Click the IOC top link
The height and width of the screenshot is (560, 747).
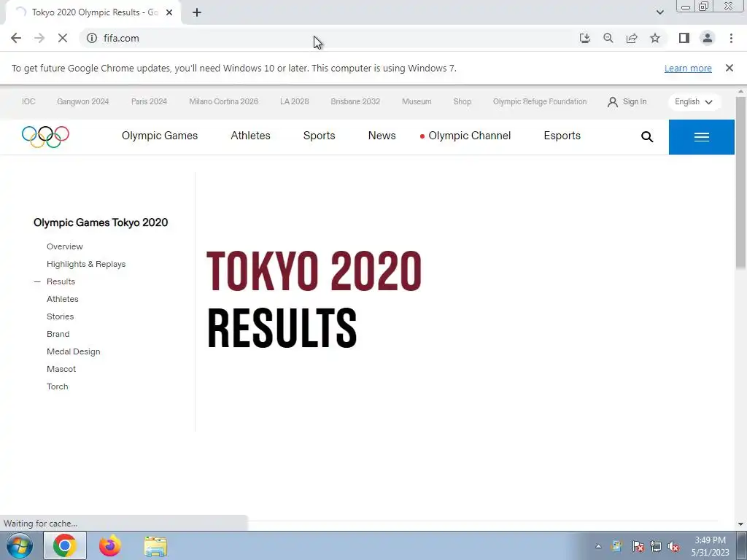(28, 101)
